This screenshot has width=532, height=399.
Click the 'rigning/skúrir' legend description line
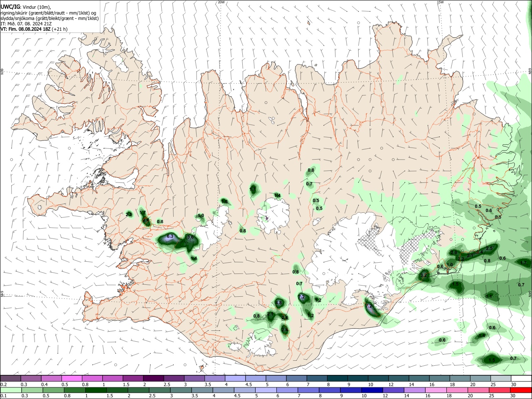pyautogui.click(x=48, y=13)
